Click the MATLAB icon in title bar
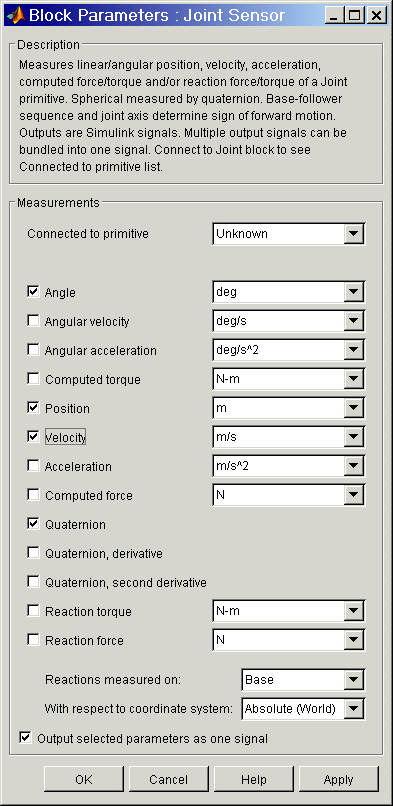Image resolution: width=393 pixels, height=806 pixels. [x=15, y=15]
